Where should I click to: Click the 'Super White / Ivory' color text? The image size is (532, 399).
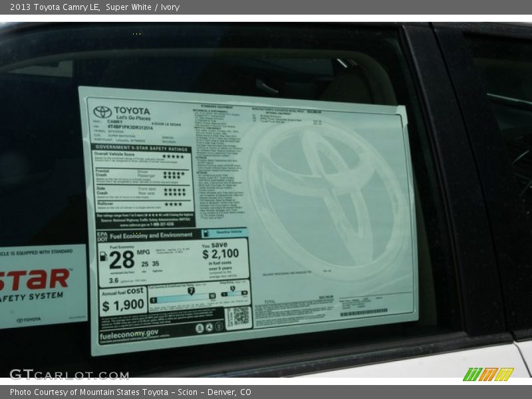coord(142,7)
